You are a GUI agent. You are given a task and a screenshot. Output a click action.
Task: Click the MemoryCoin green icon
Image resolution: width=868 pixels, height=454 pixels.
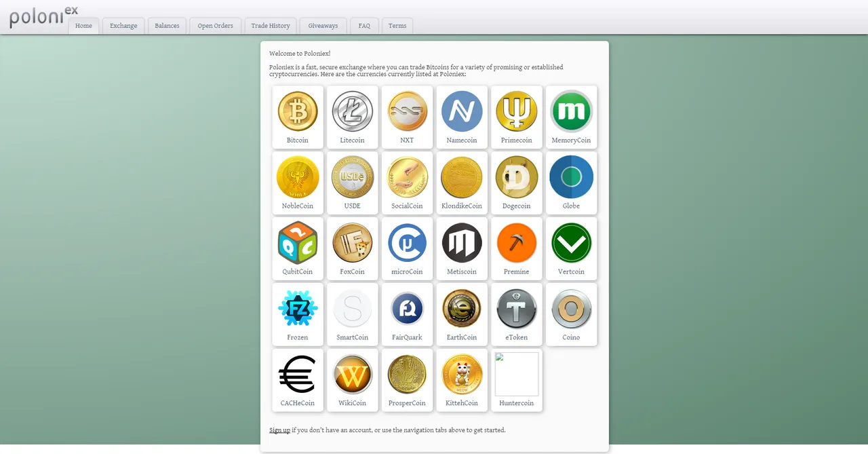(x=572, y=111)
